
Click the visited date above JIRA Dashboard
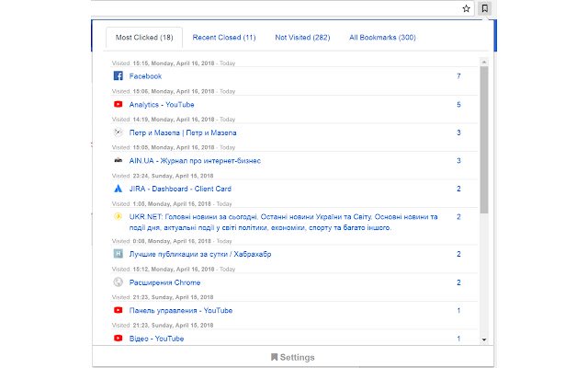[163, 176]
